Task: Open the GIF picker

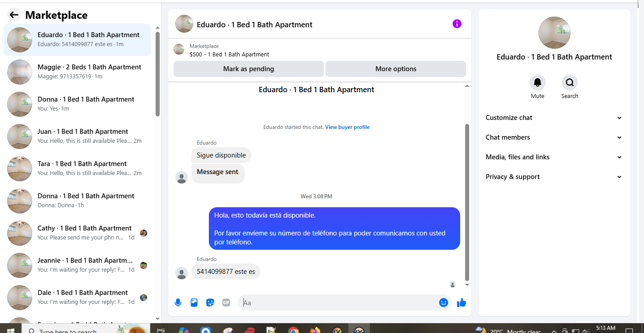Action: pos(226,303)
